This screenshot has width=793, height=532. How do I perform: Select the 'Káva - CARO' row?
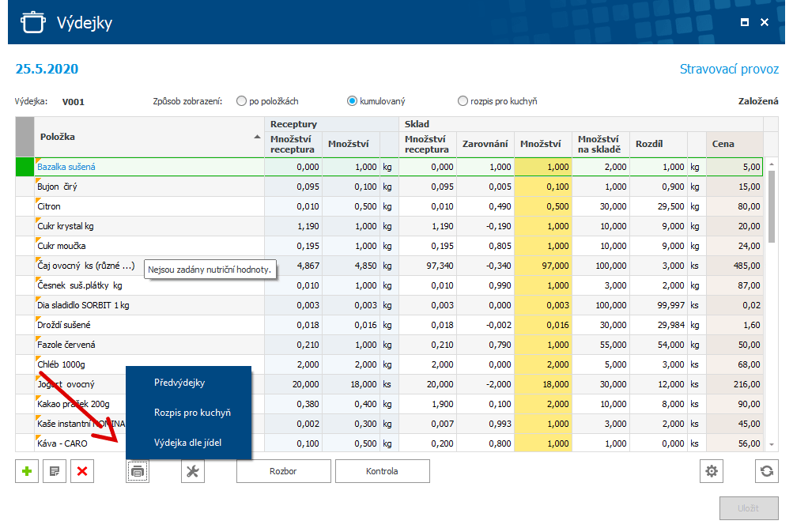pyautogui.click(x=390, y=443)
